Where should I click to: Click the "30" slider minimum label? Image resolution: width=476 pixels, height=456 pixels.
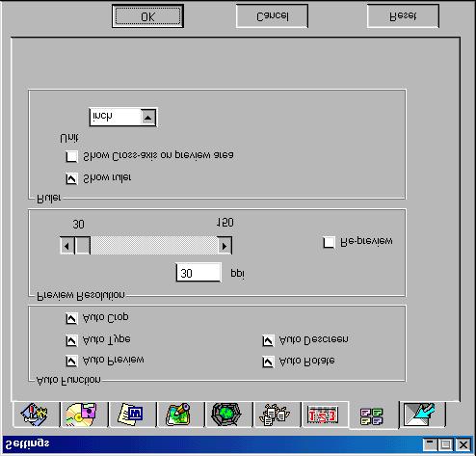click(x=78, y=224)
